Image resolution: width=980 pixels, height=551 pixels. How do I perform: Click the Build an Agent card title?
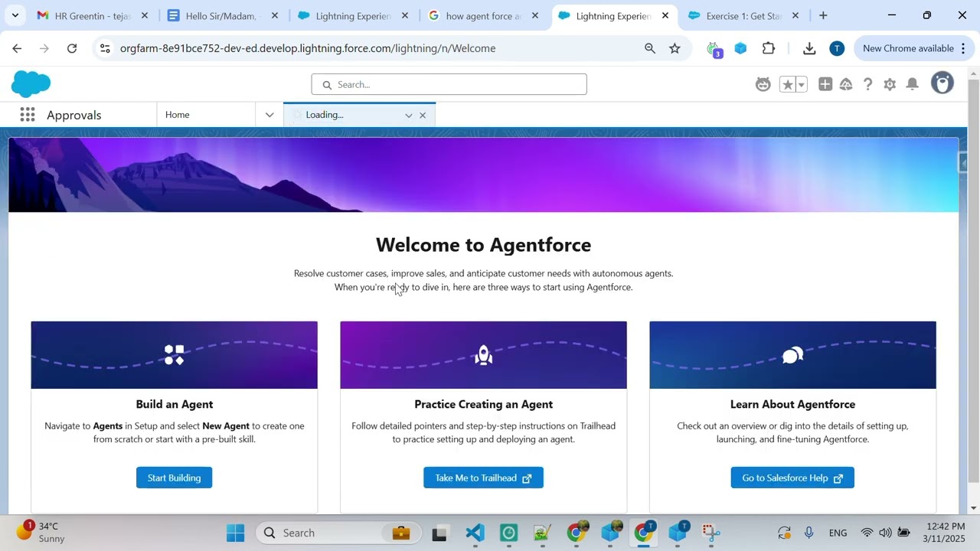pos(175,404)
